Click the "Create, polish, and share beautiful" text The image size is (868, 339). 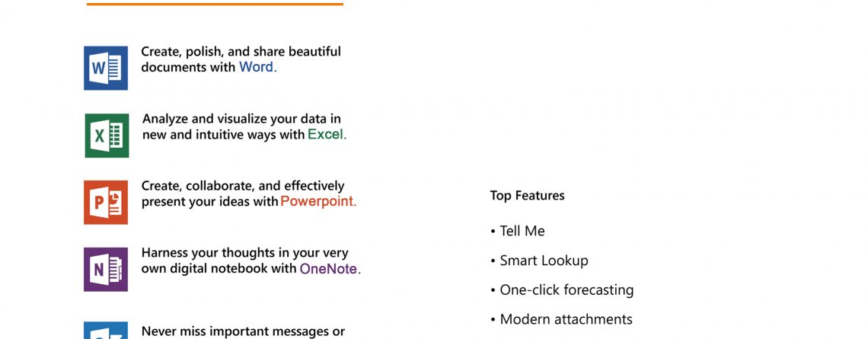pyautogui.click(x=241, y=52)
